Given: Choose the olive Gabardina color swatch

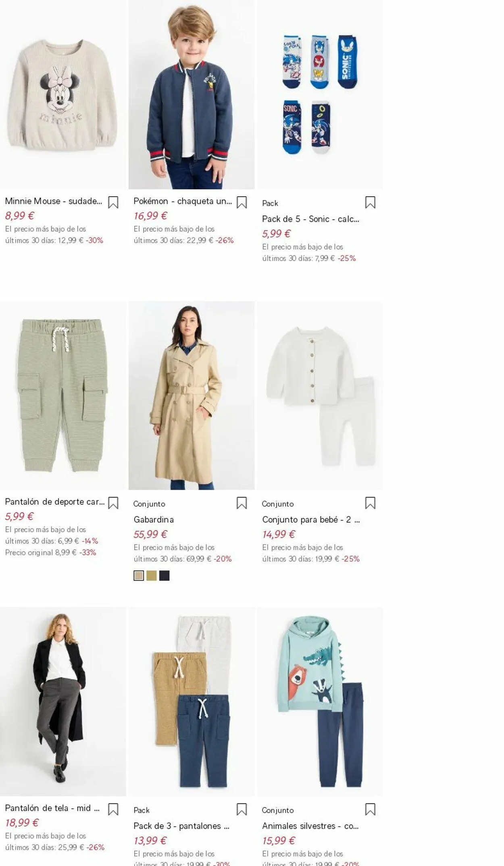Looking at the screenshot, I should [152, 576].
